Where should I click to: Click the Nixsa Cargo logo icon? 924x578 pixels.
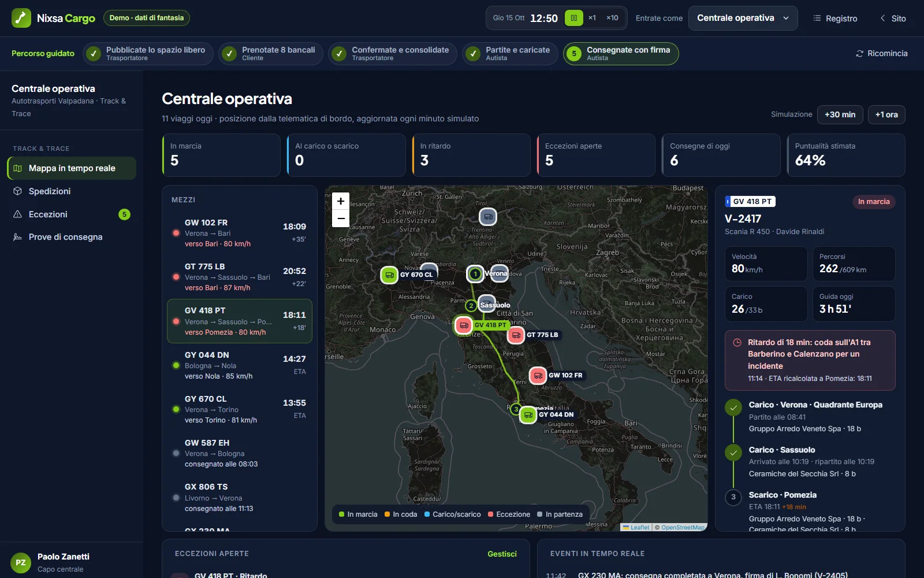pos(21,18)
